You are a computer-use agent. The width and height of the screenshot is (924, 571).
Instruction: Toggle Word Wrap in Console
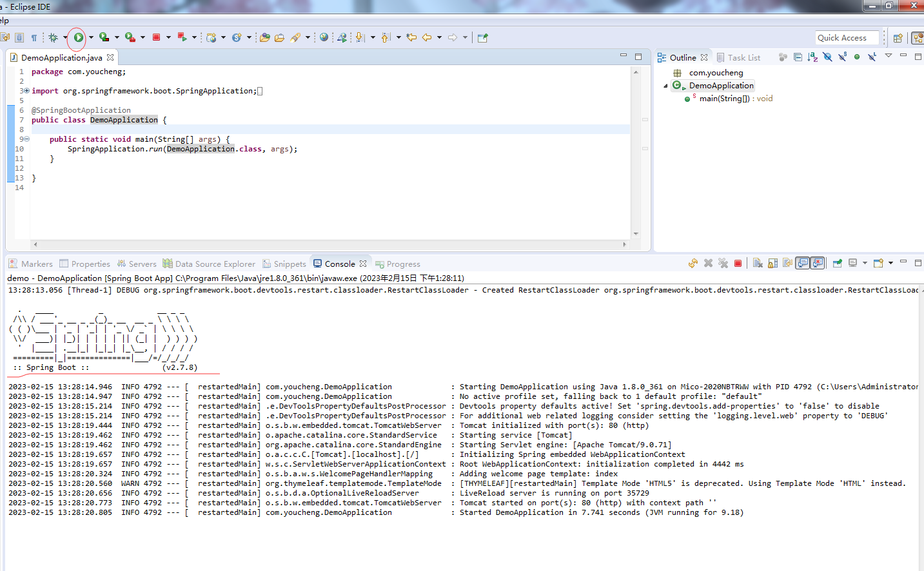click(787, 263)
